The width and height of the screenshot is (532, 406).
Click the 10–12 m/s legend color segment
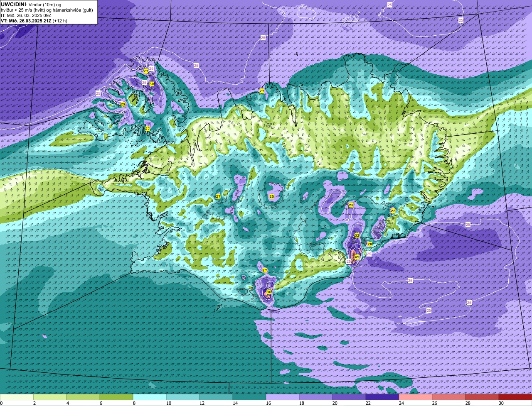coord(183,397)
